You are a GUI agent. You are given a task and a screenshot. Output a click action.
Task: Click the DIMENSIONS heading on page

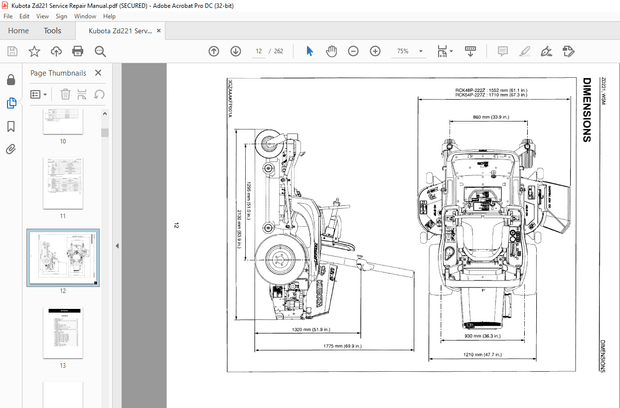pos(587,110)
